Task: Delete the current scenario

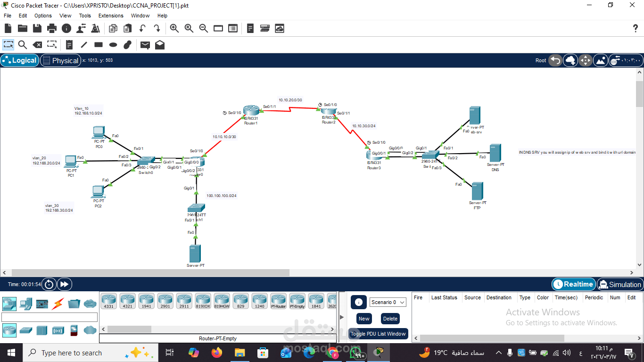Action: [390, 319]
